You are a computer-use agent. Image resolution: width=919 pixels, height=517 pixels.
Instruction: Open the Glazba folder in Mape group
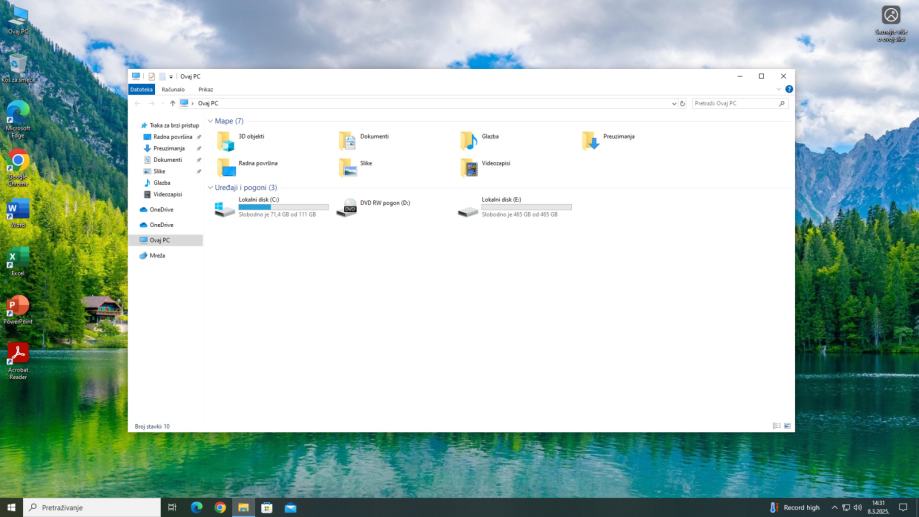point(479,141)
